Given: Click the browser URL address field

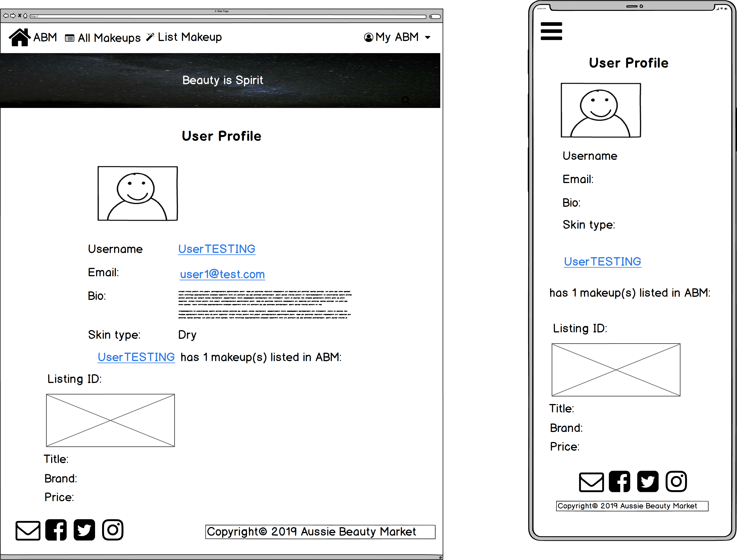Looking at the screenshot, I should (228, 16).
